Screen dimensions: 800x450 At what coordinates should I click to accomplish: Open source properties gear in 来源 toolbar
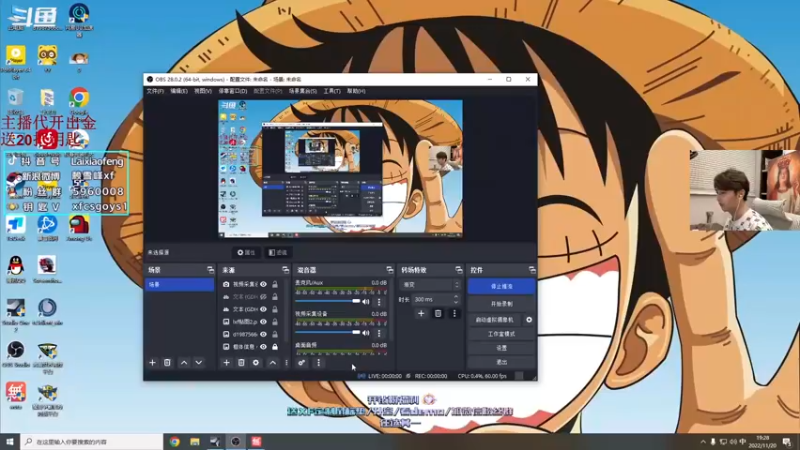pos(256,363)
